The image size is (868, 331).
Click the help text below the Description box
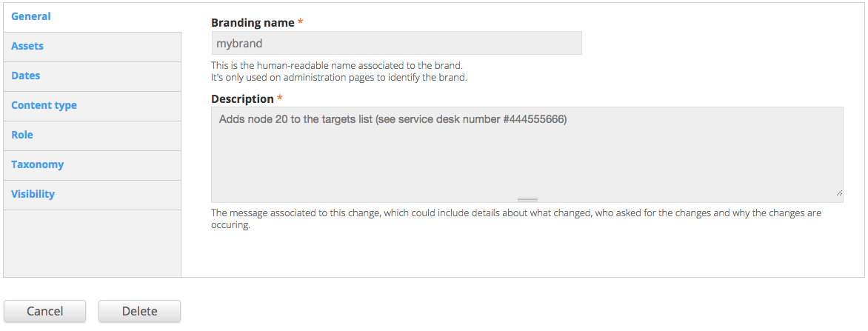(516, 219)
